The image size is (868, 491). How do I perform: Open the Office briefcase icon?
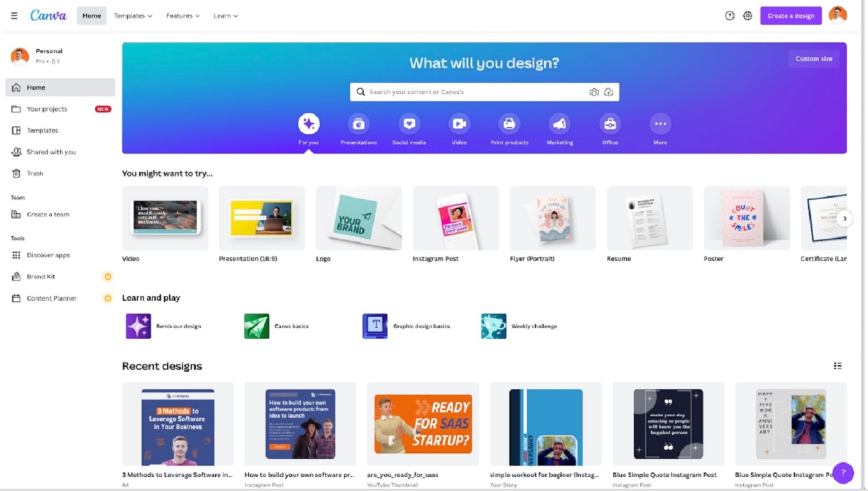tap(610, 124)
